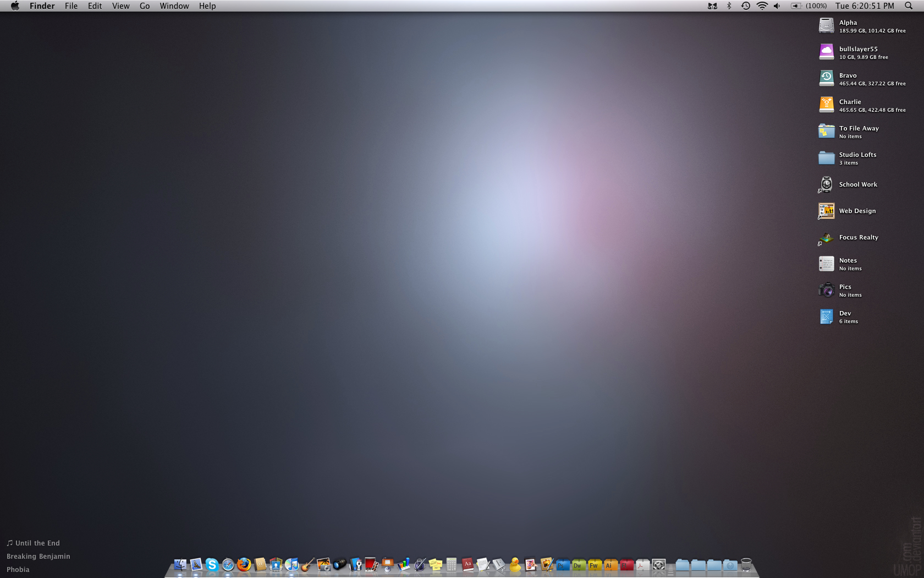Open Adobe Acrobat icon in Dock
The image size is (924, 578).
tap(642, 565)
